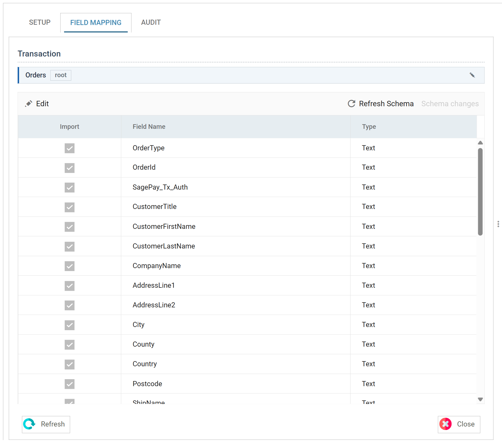Toggle Import checkbox for CompanyName

70,266
